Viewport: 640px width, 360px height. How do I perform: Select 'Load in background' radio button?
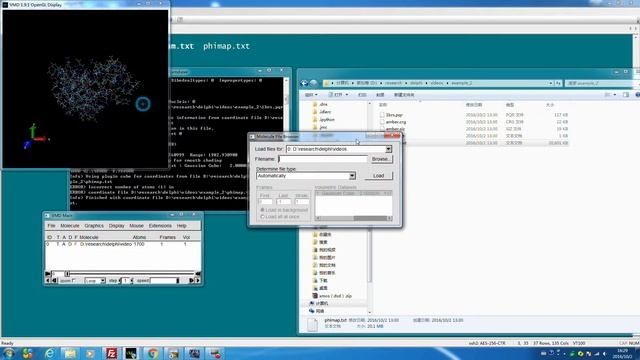[x=262, y=210]
